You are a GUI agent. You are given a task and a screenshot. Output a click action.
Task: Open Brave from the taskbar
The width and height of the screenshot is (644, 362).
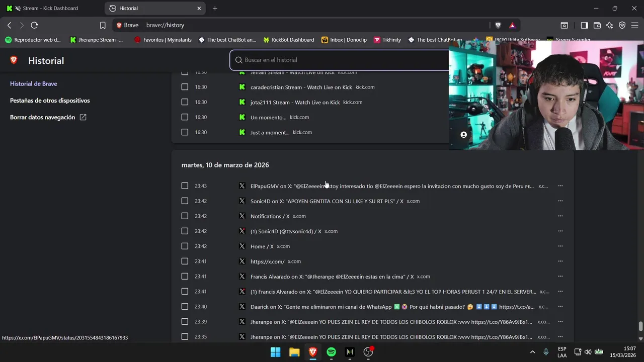(313, 352)
